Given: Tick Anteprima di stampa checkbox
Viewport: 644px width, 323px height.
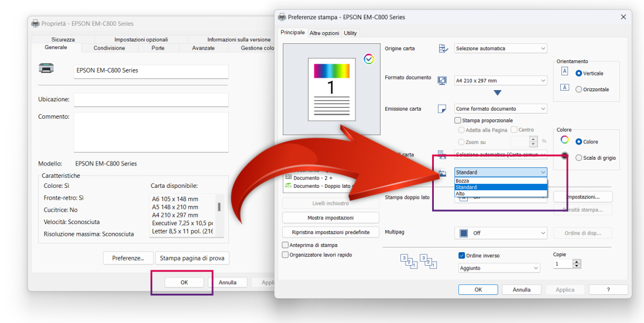Looking at the screenshot, I should click(286, 245).
